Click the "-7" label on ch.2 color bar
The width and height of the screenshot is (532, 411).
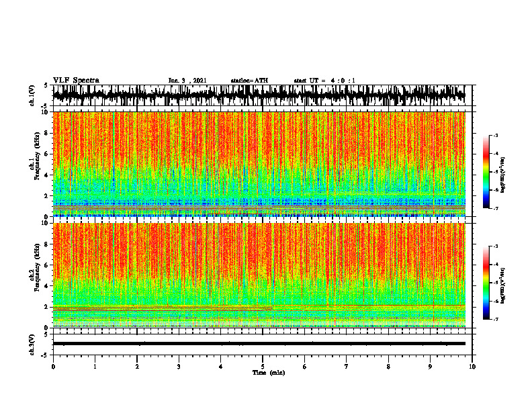(496, 320)
